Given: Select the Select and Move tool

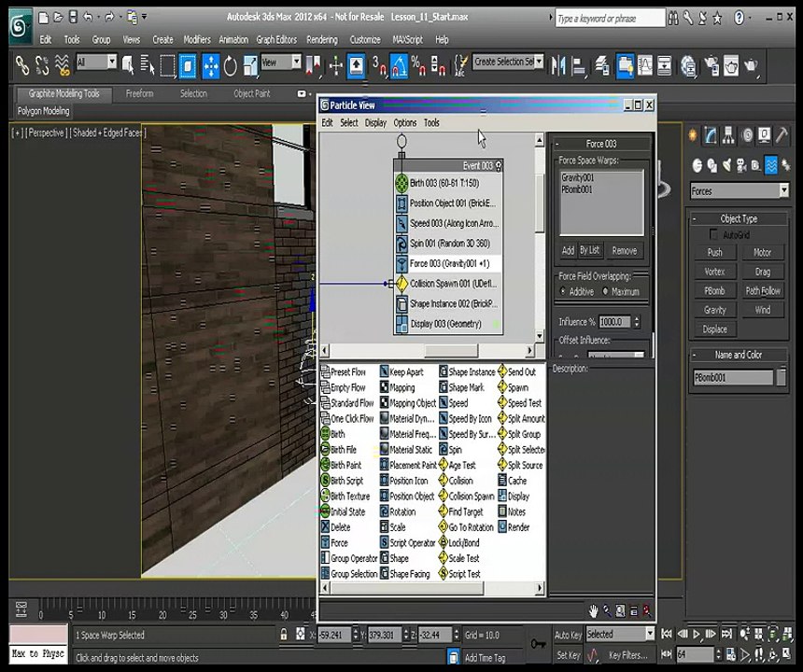Looking at the screenshot, I should [210, 65].
